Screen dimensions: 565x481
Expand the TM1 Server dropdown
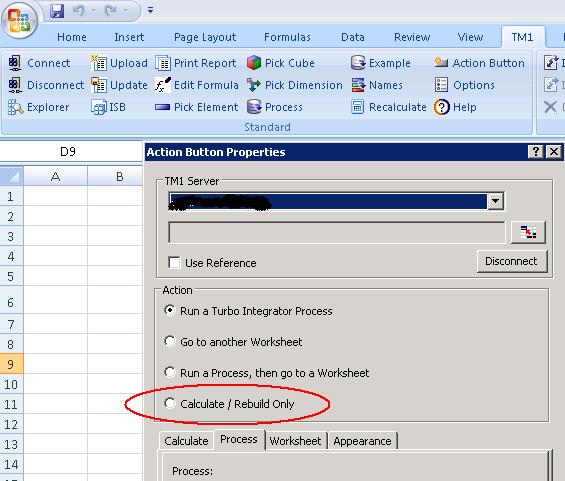[496, 201]
